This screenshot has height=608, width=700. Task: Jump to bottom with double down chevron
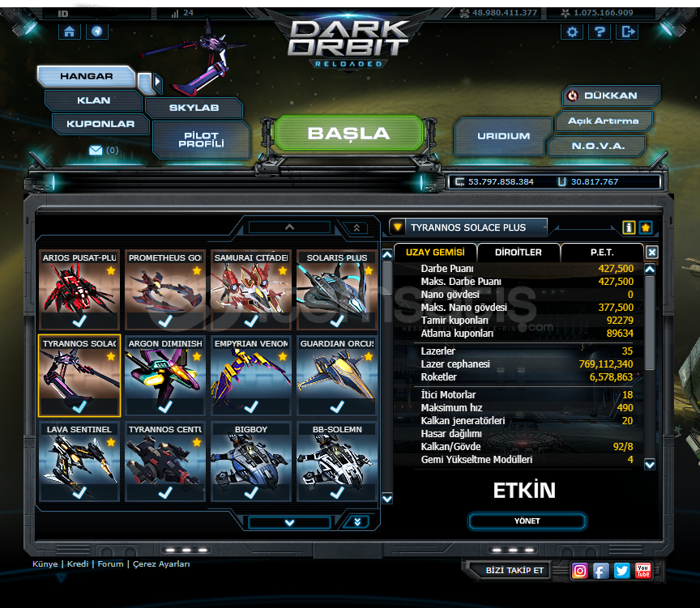pyautogui.click(x=357, y=522)
